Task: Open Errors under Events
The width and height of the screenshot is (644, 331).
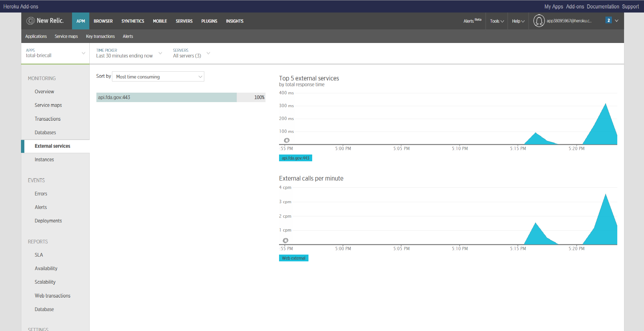Action: point(41,194)
